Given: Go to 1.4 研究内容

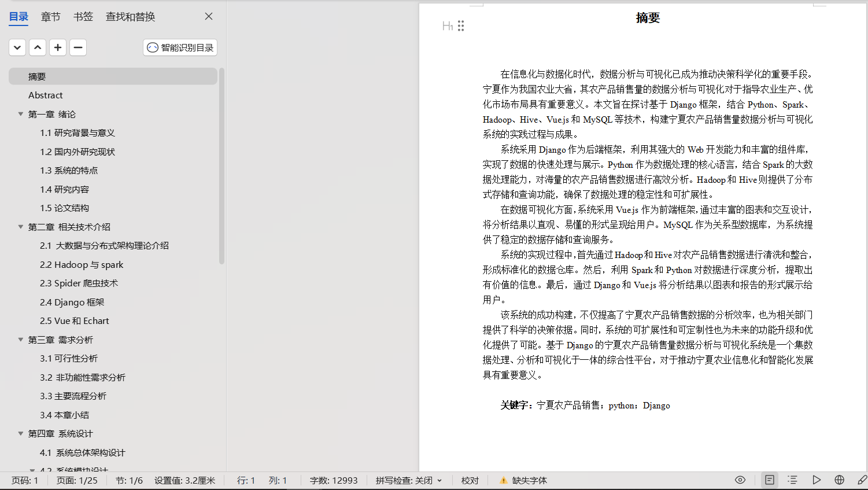Looking at the screenshot, I should click(65, 189).
